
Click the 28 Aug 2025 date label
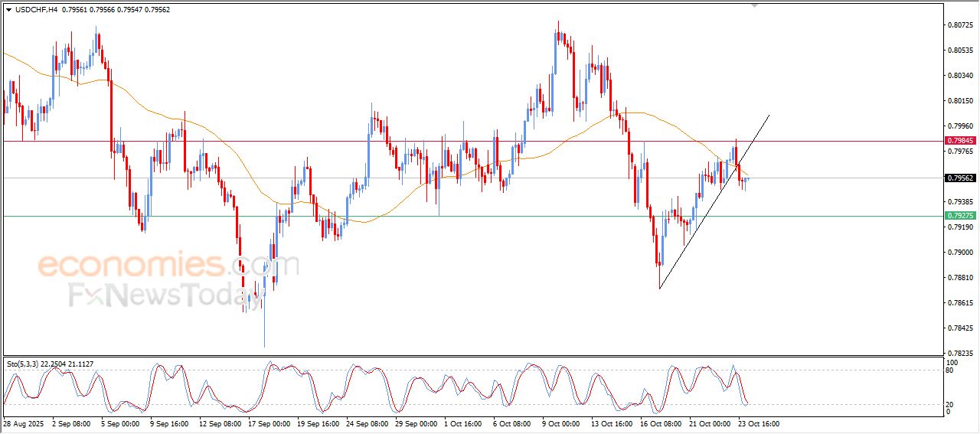pyautogui.click(x=24, y=423)
